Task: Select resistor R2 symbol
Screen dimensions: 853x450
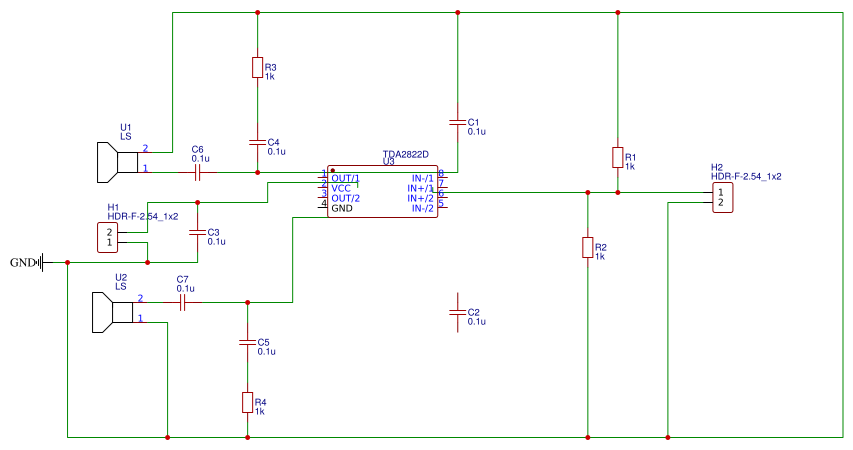Action: coord(588,247)
